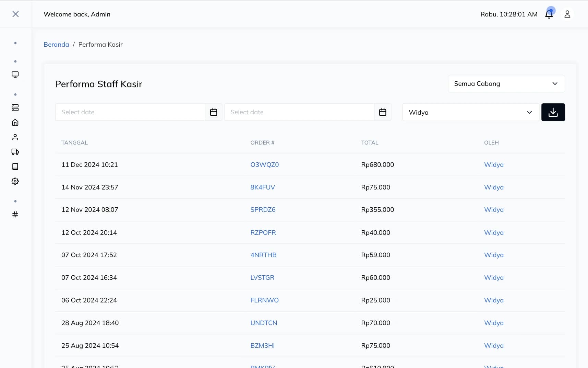
Task: Expand the Semua Cabang branch dropdown
Action: (506, 84)
